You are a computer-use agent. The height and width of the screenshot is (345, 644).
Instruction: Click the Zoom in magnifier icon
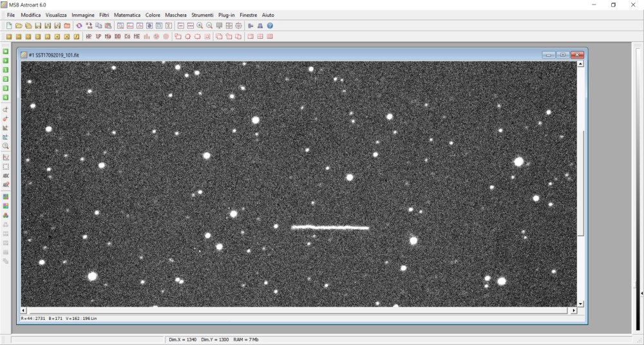click(x=200, y=26)
